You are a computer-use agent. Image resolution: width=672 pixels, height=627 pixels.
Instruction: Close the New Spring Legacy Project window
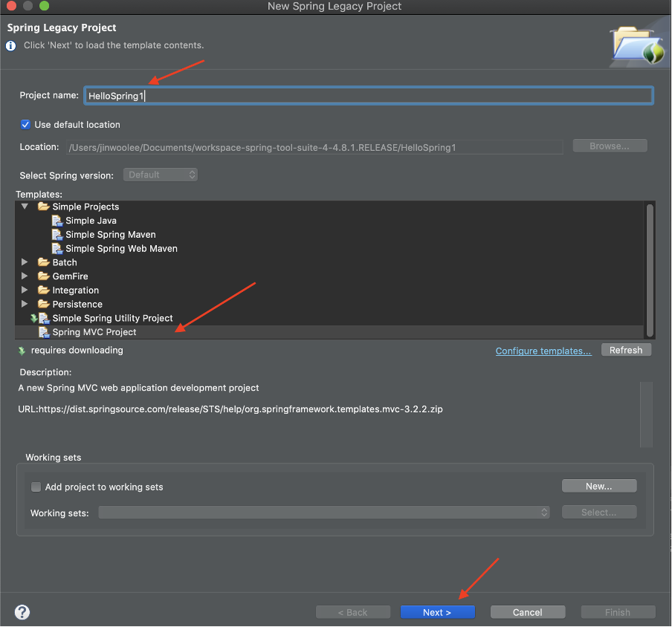(x=11, y=5)
